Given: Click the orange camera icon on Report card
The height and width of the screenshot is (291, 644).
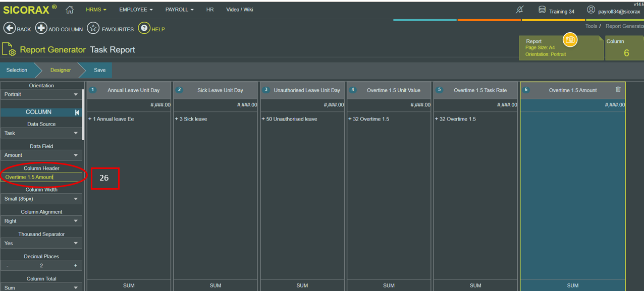Looking at the screenshot, I should pyautogui.click(x=570, y=40).
